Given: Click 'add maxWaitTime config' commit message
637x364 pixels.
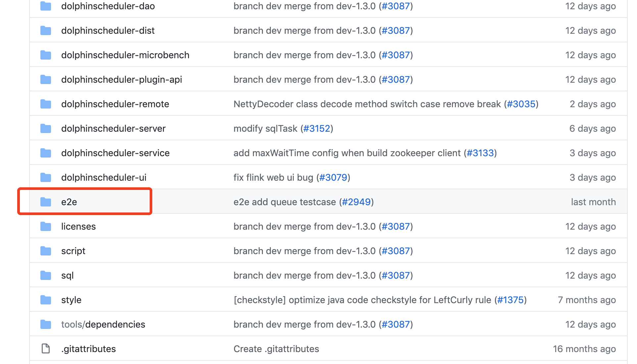Looking at the screenshot, I should [347, 153].
